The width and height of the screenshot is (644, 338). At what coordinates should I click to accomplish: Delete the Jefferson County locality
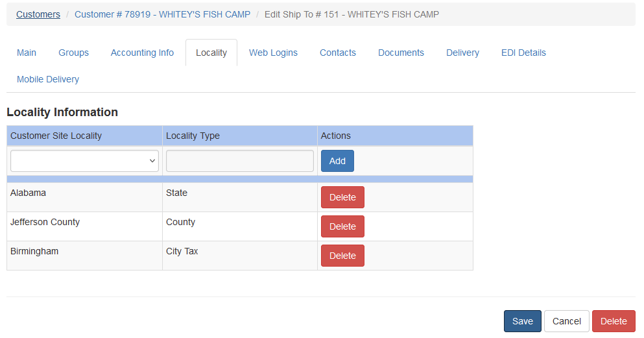click(342, 226)
